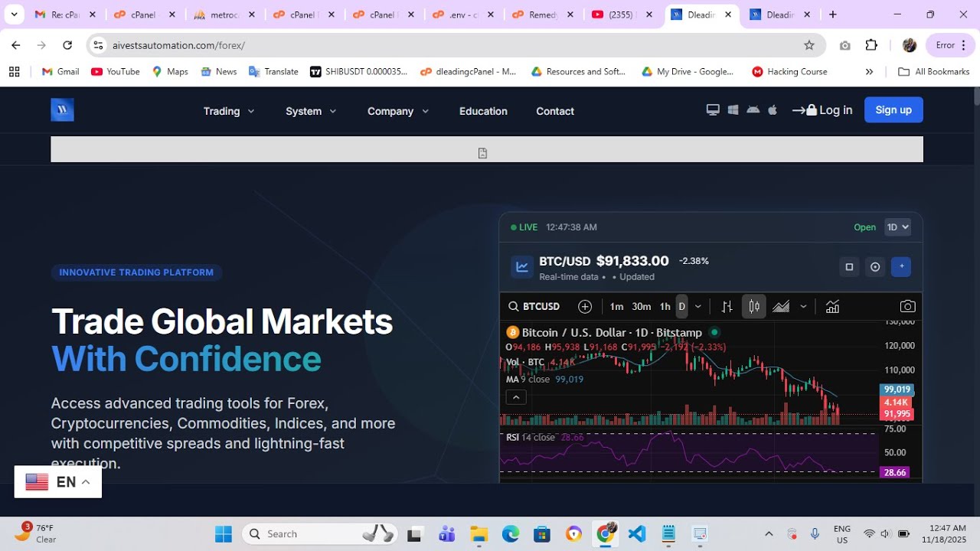Expand the Company menu
Viewport: 980px width, 551px height.
click(398, 111)
